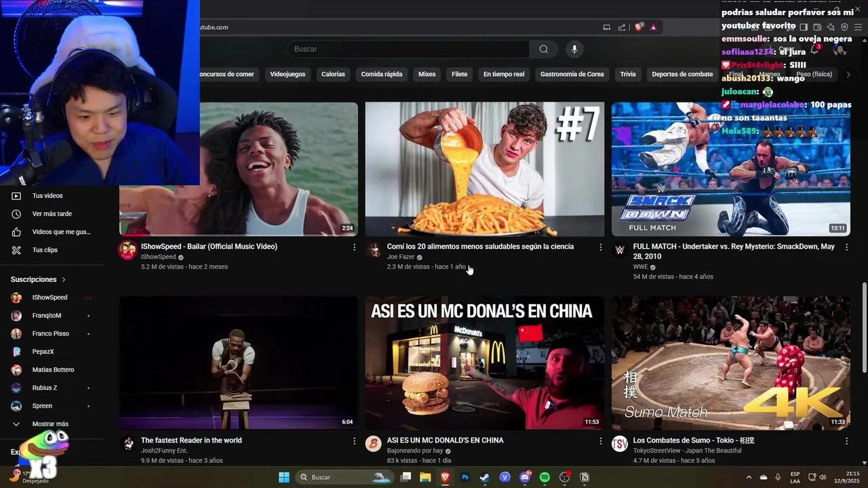Open FranqitoM subscription in sidebar

[x=50, y=316]
